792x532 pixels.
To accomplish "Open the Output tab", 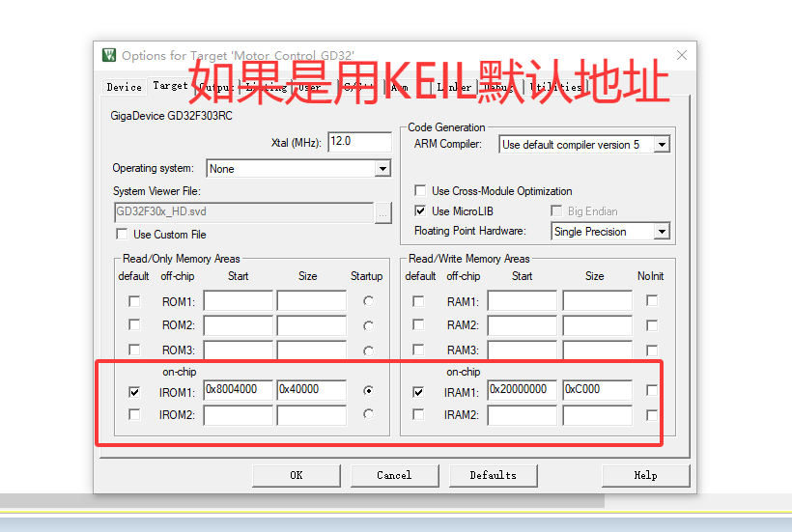I will pos(216,87).
